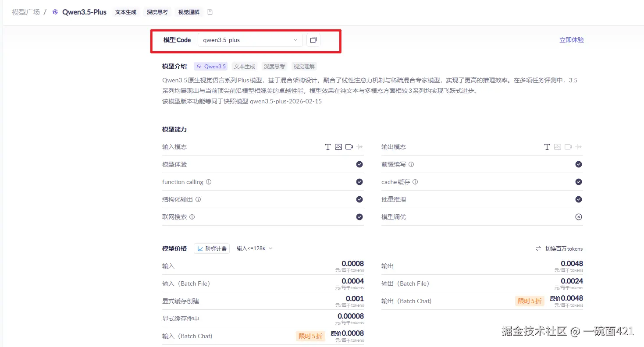Click info icon next to 前缀续写

[411, 164]
